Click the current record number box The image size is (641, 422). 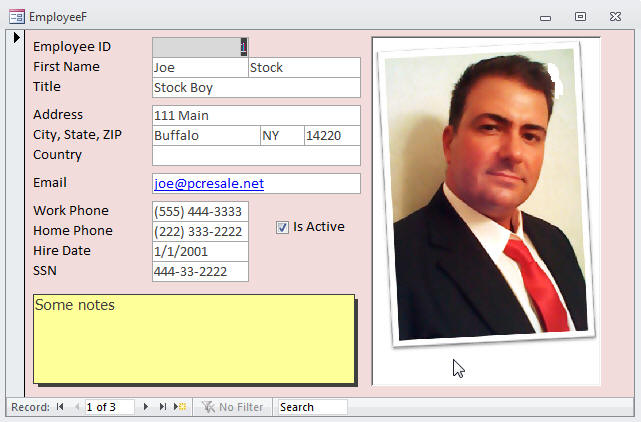pos(109,407)
